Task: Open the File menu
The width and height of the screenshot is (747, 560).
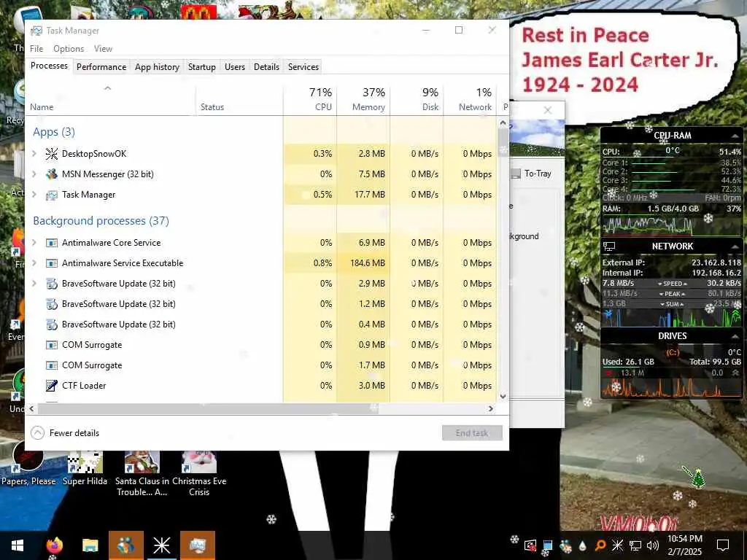Action: (x=36, y=49)
